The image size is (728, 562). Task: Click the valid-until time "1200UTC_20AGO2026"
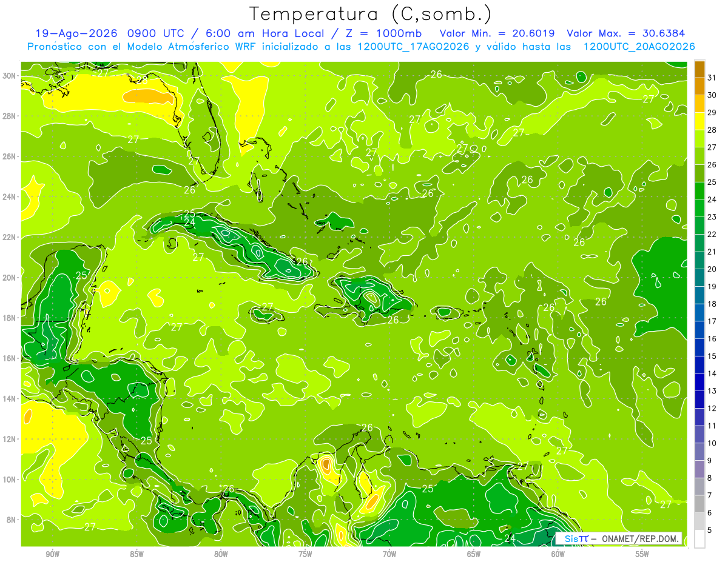point(639,46)
